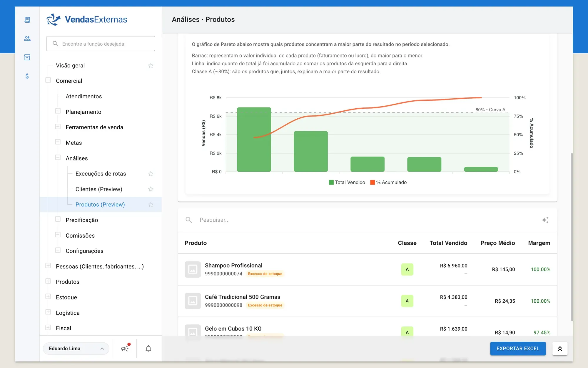
Task: Open Atendimentos in the sidebar menu
Action: pyautogui.click(x=84, y=96)
